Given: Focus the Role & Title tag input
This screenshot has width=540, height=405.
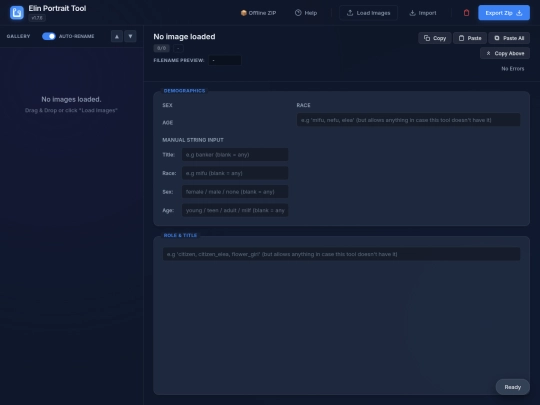Looking at the screenshot, I should click(341, 254).
